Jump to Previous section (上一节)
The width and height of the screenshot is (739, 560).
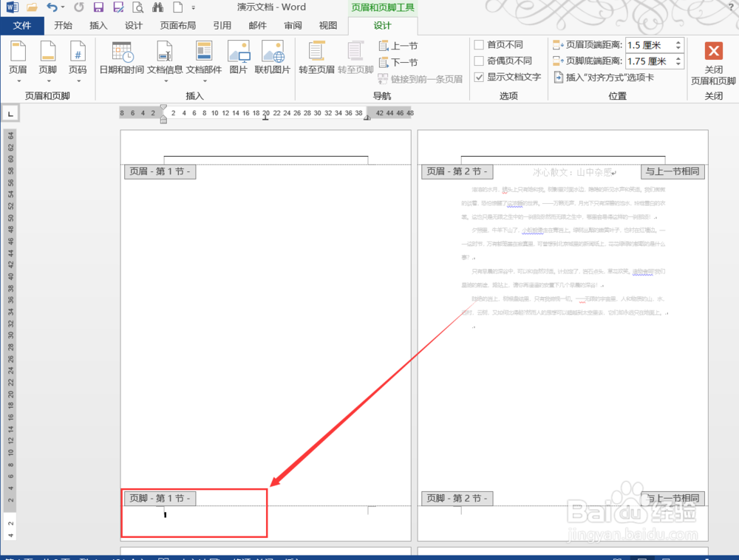click(401, 46)
